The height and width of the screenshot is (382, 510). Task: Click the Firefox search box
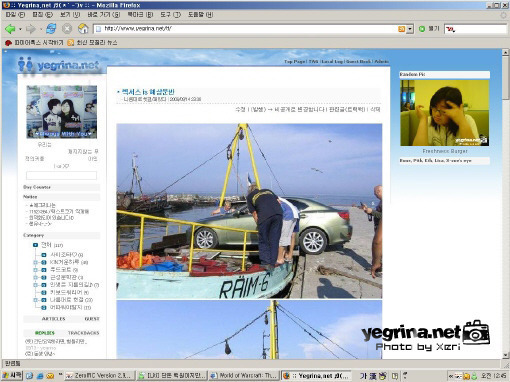click(x=476, y=29)
